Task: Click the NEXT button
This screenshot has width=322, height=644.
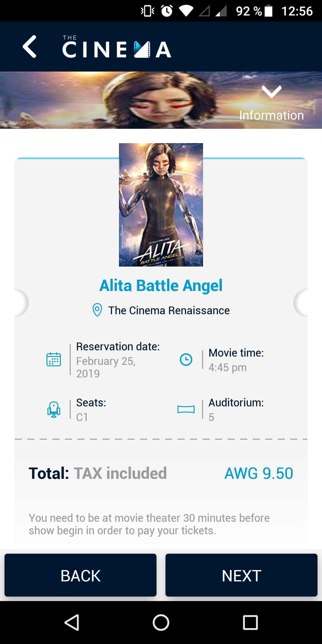Action: pos(241,575)
